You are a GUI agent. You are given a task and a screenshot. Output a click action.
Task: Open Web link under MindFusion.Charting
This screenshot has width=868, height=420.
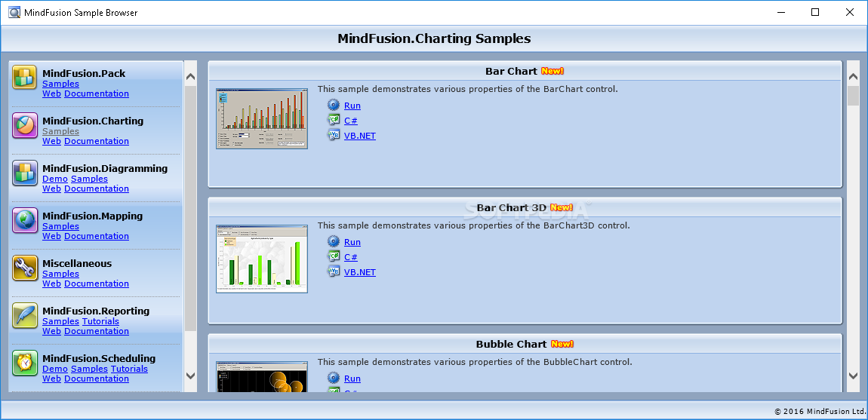(51, 141)
